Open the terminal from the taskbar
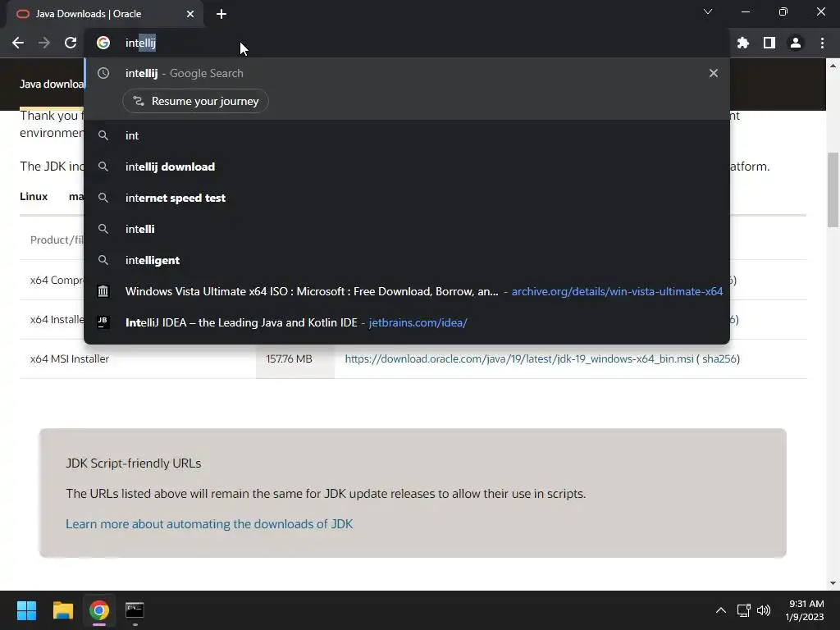Screen dimensions: 840x630 135,610
